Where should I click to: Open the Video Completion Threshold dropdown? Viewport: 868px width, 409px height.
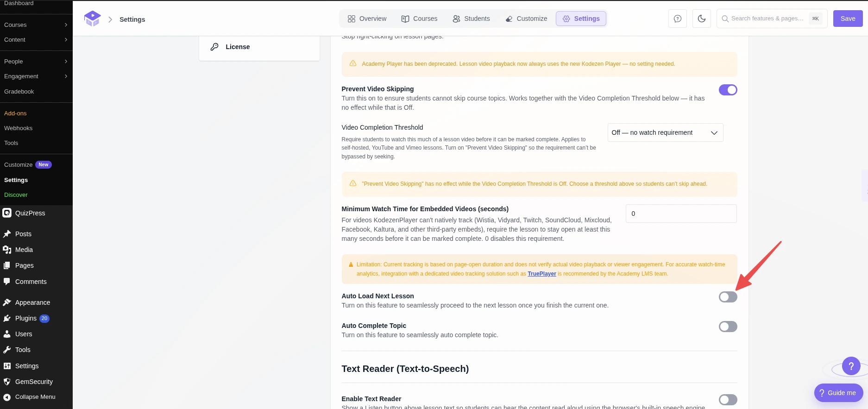coord(665,132)
